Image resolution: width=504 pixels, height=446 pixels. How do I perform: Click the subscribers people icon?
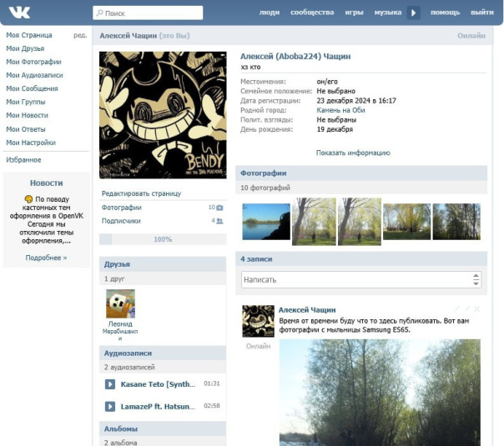point(219,221)
